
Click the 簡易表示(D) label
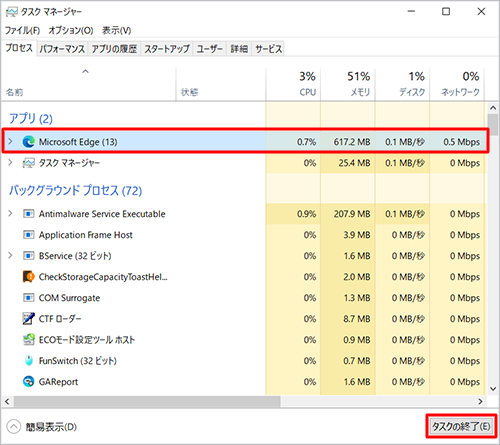(x=51, y=427)
